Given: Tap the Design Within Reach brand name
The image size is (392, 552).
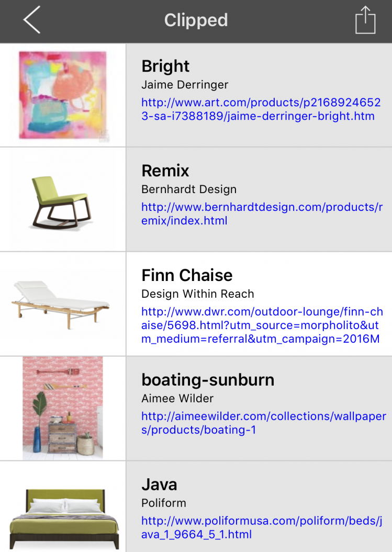Looking at the screenshot, I should pyautogui.click(x=197, y=294).
